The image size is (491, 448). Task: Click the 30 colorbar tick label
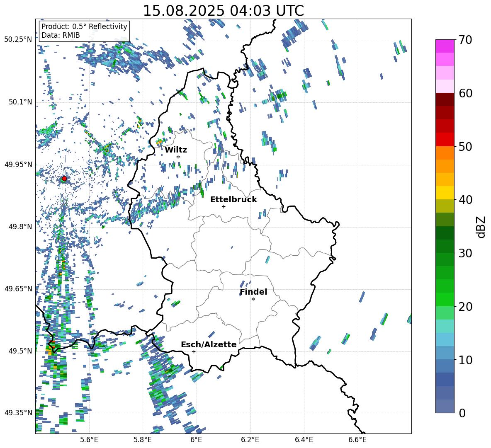(465, 253)
